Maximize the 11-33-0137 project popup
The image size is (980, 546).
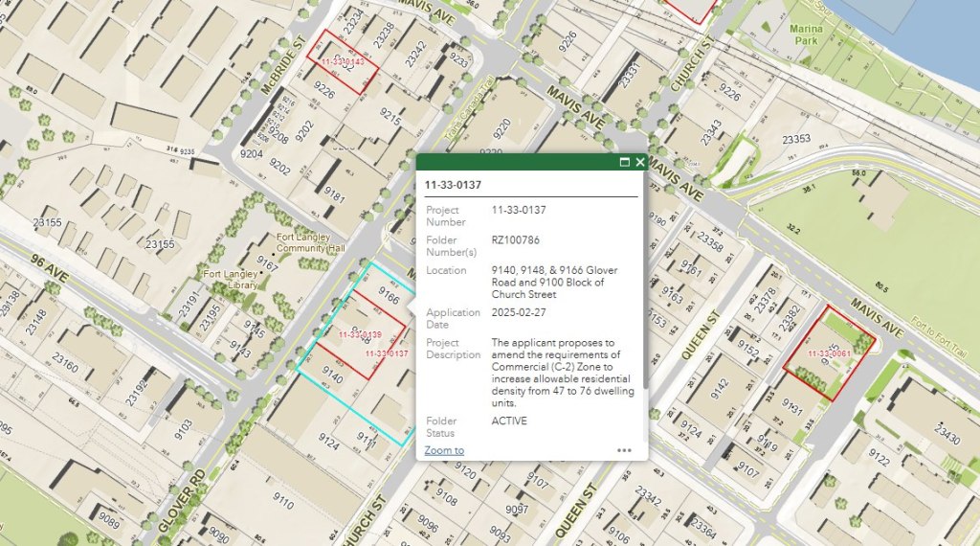click(624, 163)
